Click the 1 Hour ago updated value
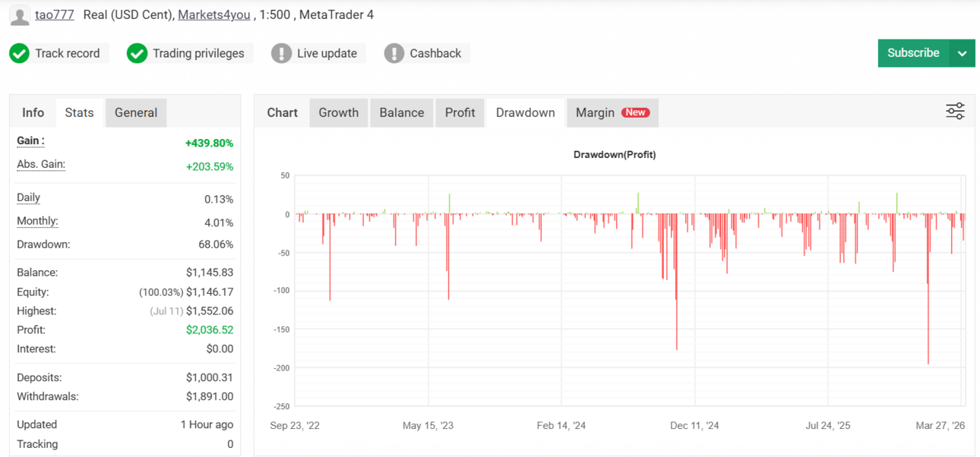 (x=207, y=424)
